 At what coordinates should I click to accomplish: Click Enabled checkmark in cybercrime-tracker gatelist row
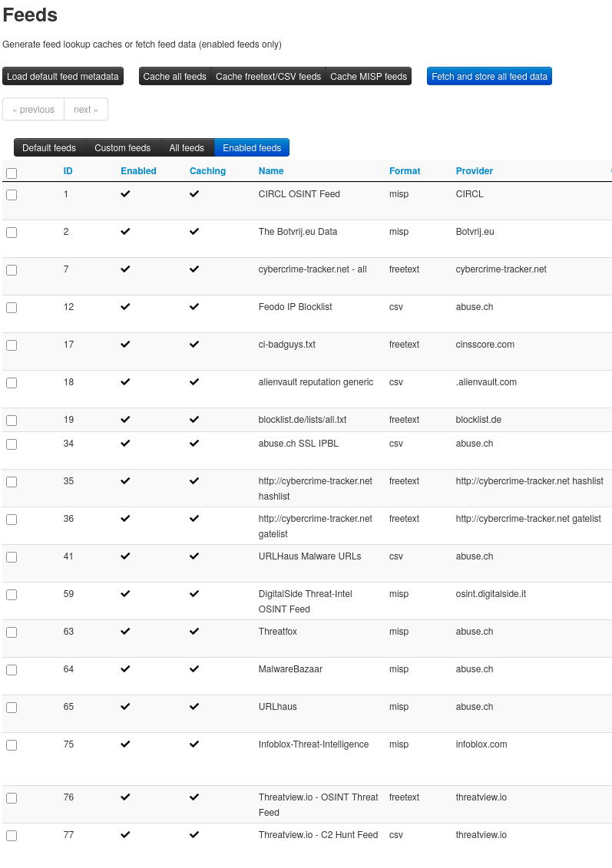125,519
